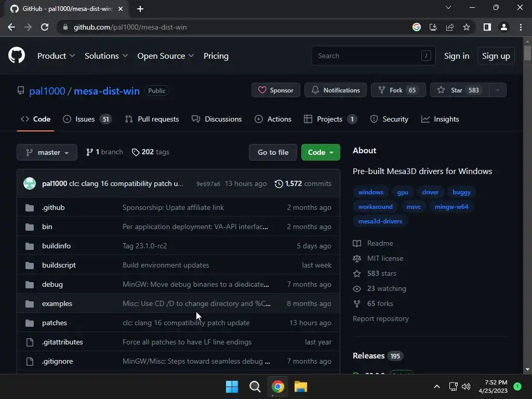532x399 pixels.
Task: Open Chrome from the taskbar
Action: tap(278, 387)
